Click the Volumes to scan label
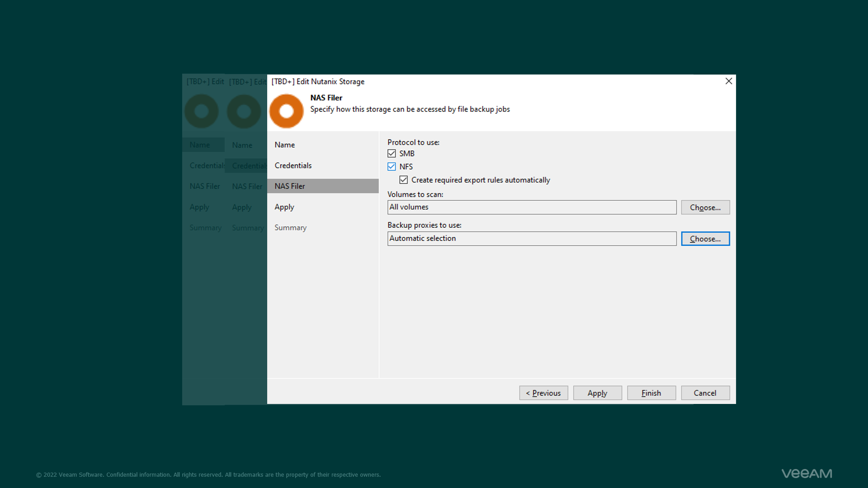868x488 pixels. point(415,195)
